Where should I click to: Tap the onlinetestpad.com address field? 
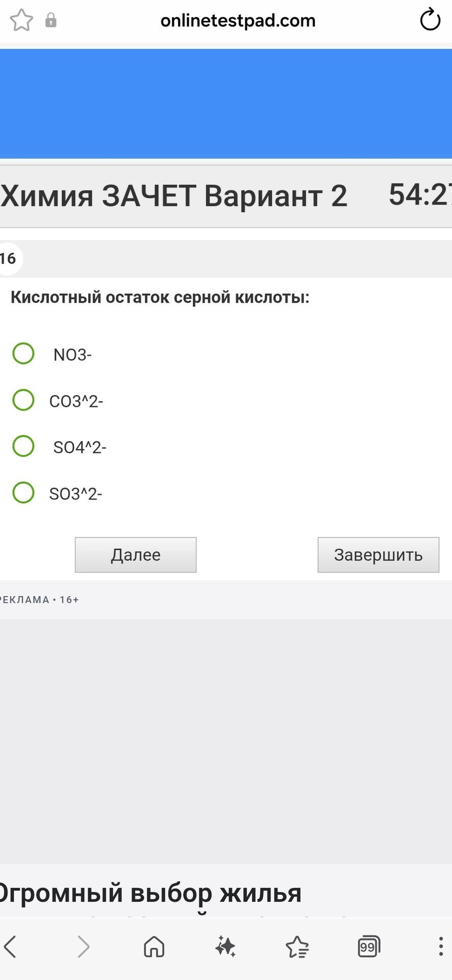238,21
